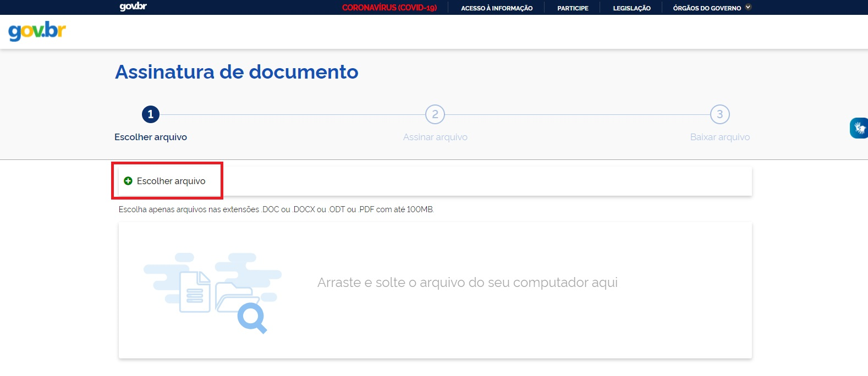Select the step 1 circle
This screenshot has height=376, width=868.
pos(151,114)
